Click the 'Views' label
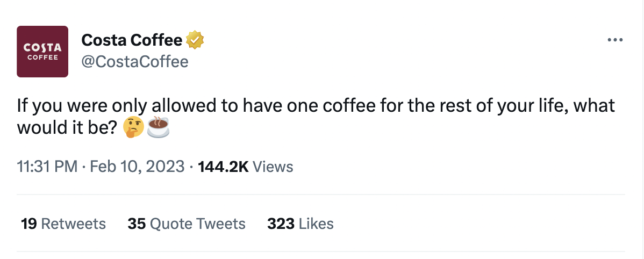This screenshot has height=259, width=644. coord(273,167)
